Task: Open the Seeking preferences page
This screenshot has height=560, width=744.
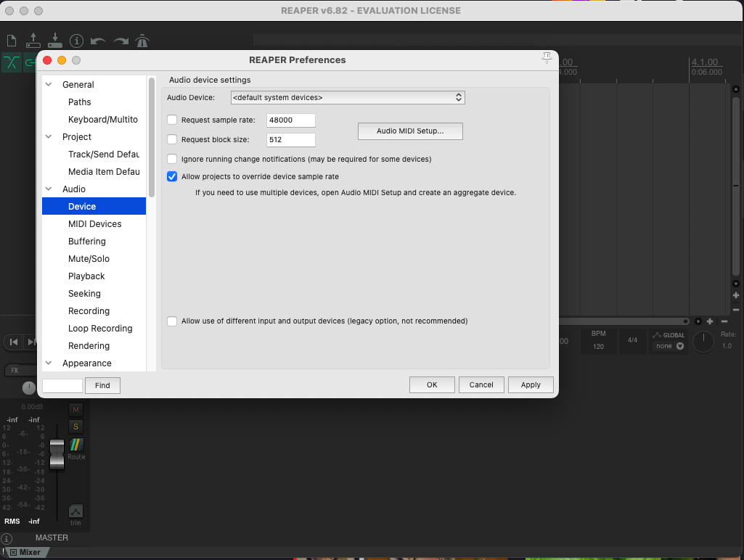Action: coord(84,294)
